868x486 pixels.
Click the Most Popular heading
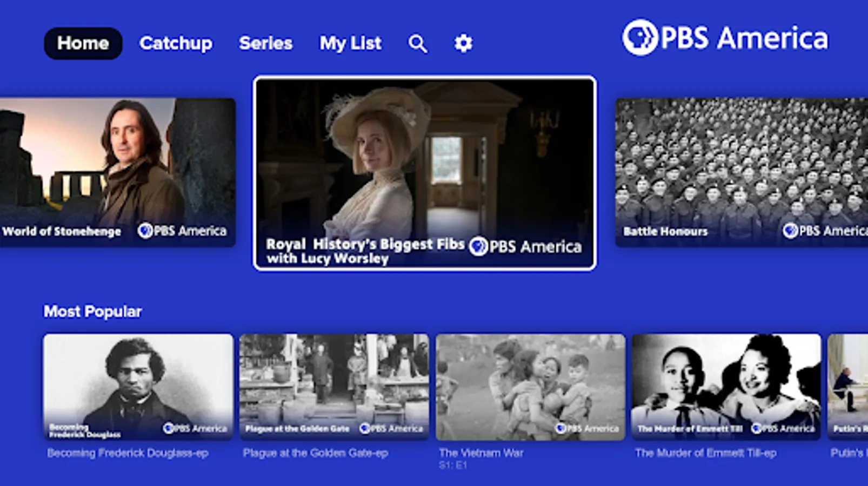[93, 312]
